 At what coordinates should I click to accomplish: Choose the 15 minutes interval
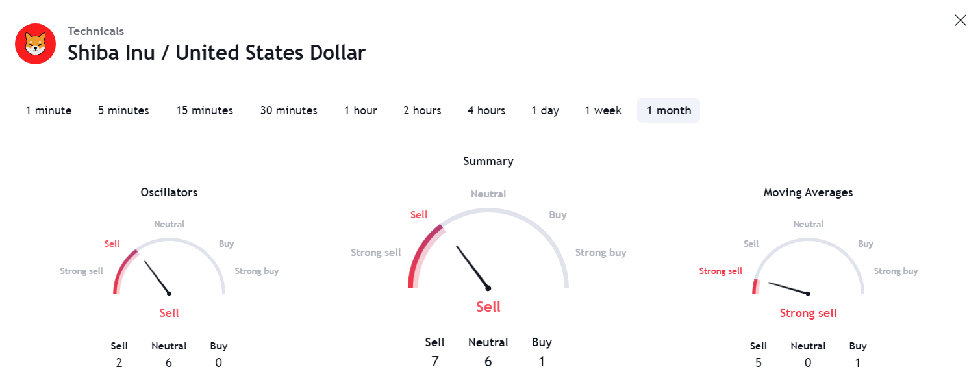[x=205, y=110]
